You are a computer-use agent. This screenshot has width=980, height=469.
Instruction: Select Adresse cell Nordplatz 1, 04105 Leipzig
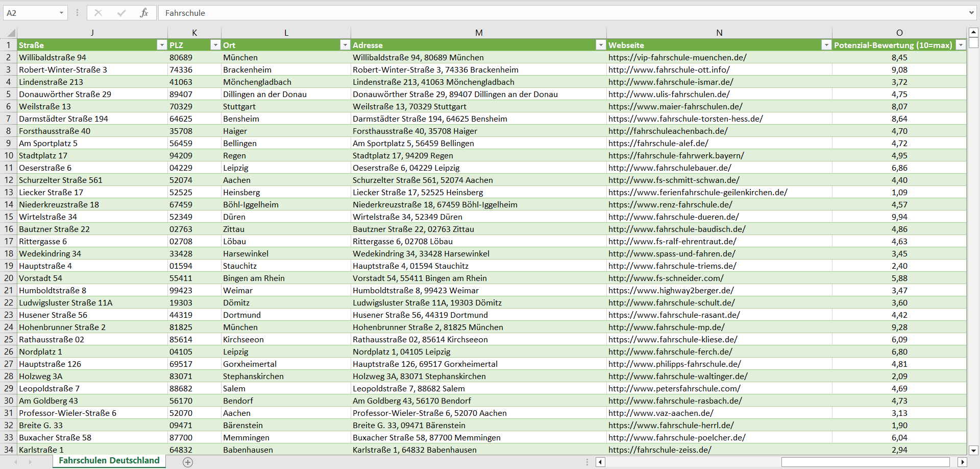click(479, 351)
